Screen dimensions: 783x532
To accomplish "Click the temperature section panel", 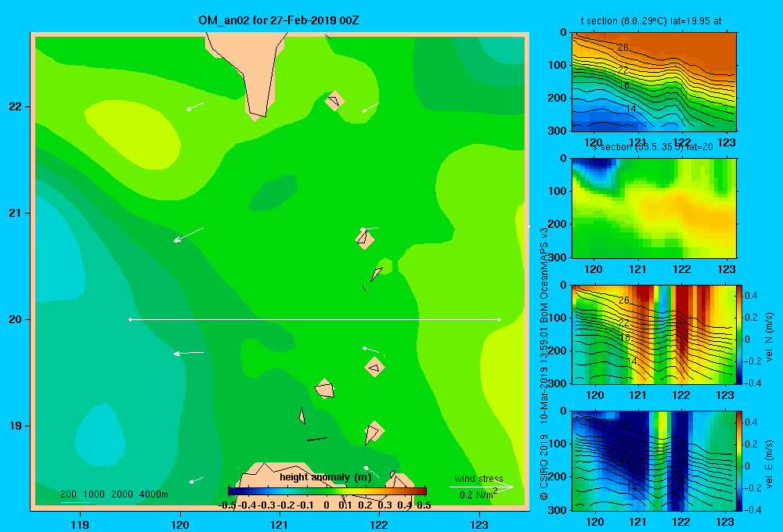I will point(654,82).
